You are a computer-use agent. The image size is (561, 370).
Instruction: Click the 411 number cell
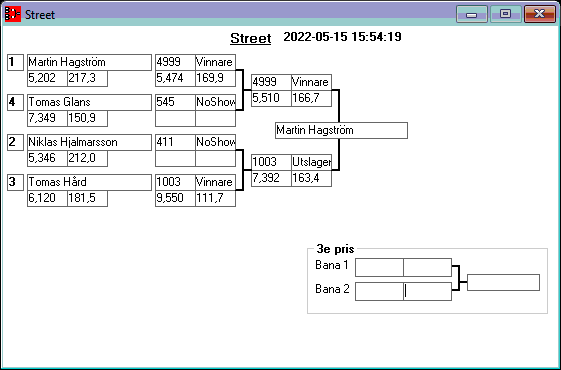(175, 142)
